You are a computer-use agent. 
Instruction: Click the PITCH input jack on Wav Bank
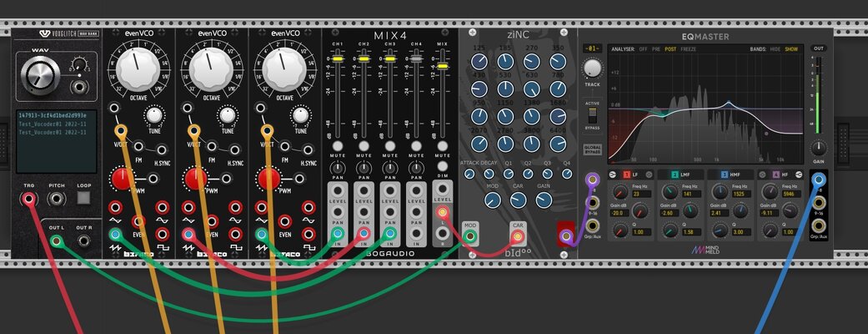56,198
